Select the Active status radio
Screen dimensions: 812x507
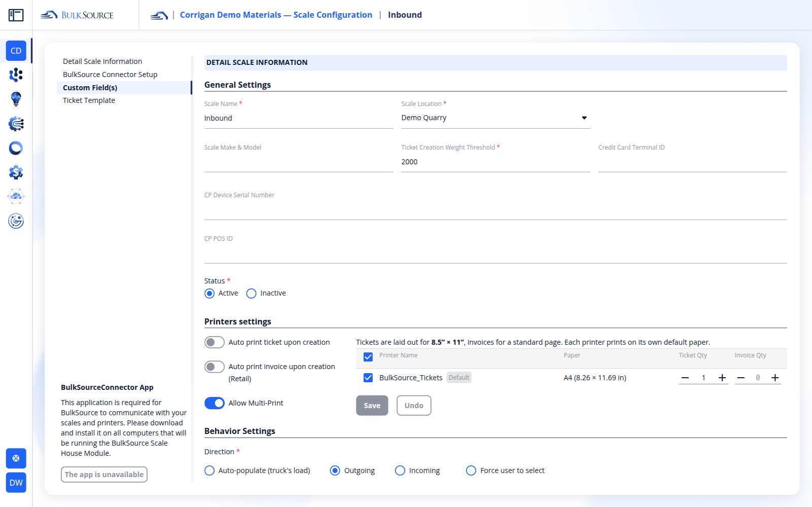click(x=209, y=294)
